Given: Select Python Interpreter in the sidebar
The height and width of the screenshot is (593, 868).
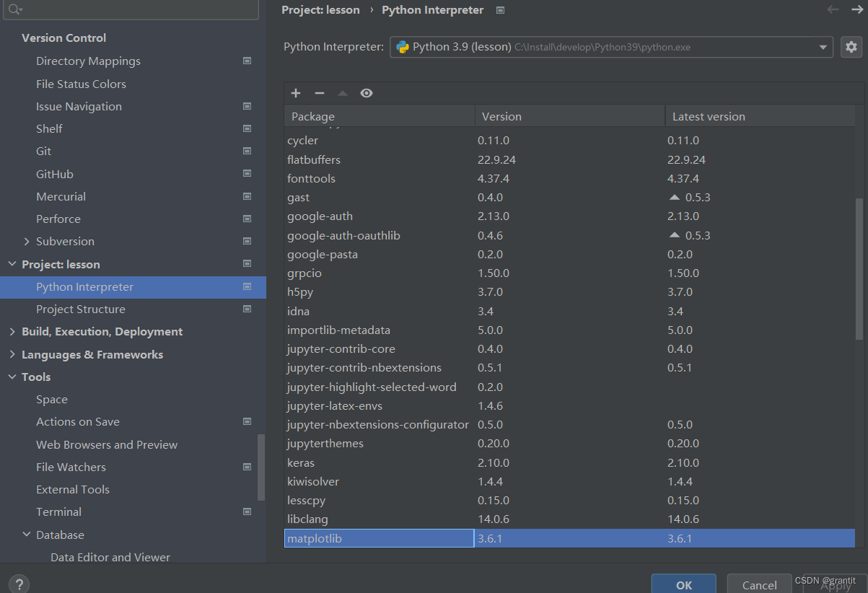Looking at the screenshot, I should [133, 286].
